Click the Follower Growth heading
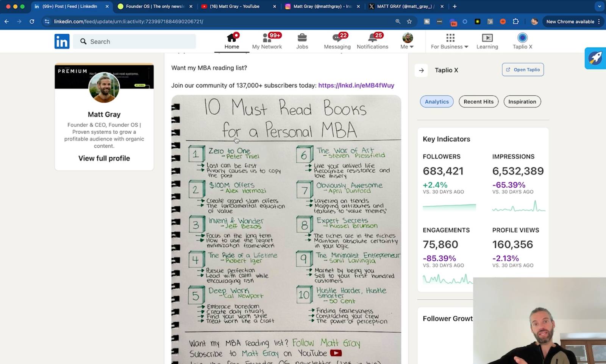This screenshot has height=364, width=606. [x=448, y=319]
